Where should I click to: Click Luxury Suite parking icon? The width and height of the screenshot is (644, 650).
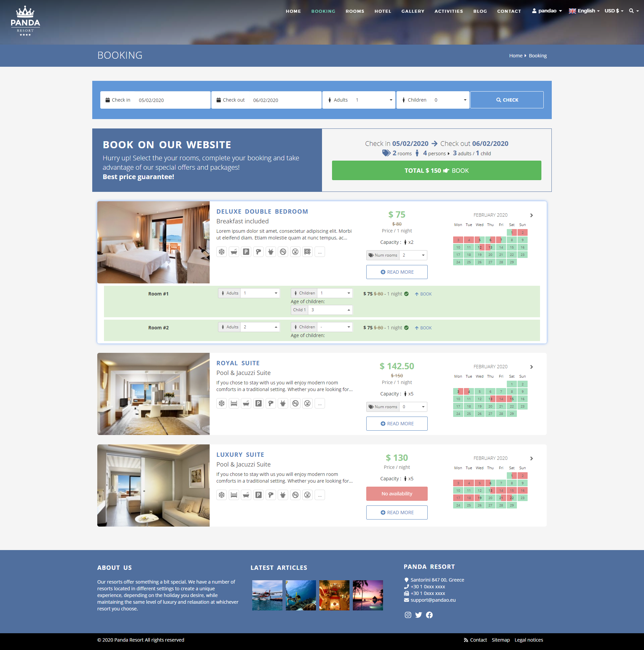tap(258, 495)
